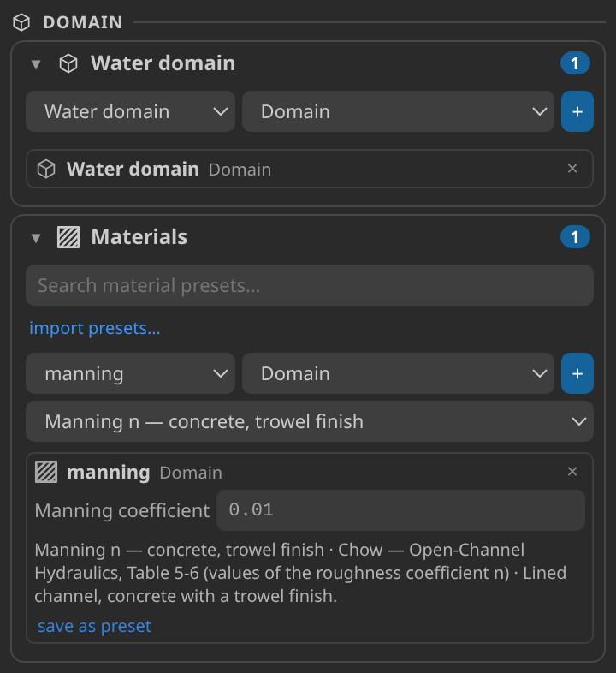
Task: Click the Water domain section title
Action: pyautogui.click(x=163, y=63)
